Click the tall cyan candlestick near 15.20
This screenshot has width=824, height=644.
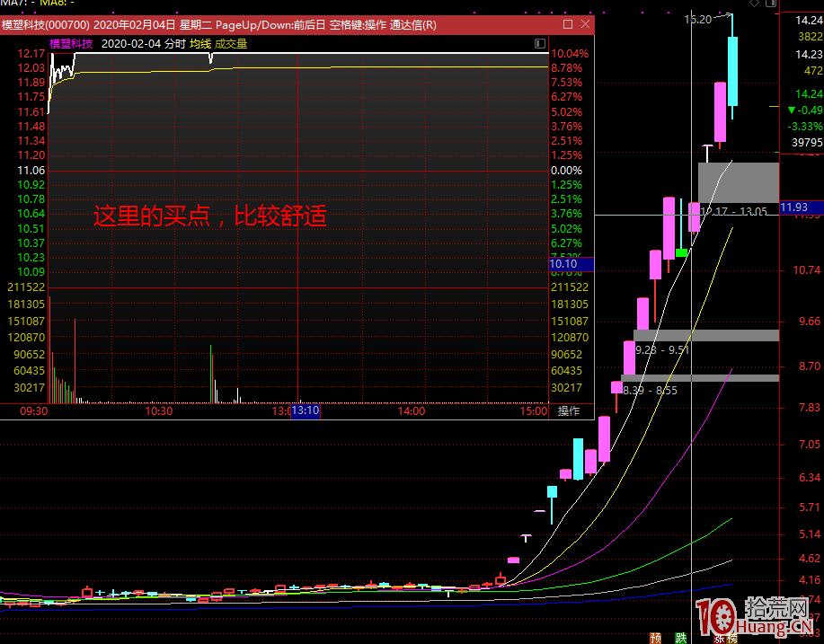pyautogui.click(x=733, y=72)
